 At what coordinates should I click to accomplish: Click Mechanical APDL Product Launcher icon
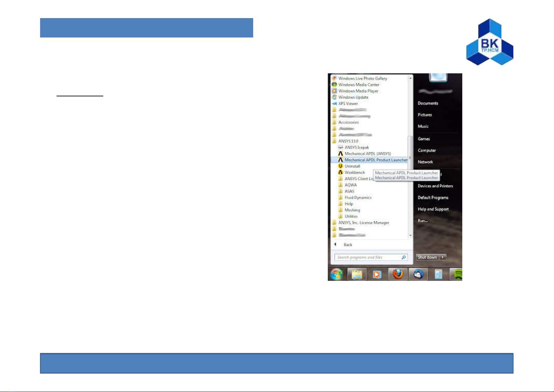pyautogui.click(x=341, y=160)
